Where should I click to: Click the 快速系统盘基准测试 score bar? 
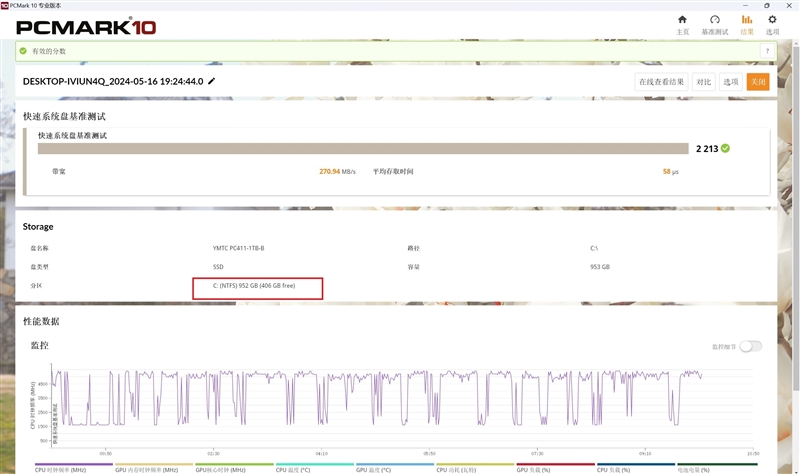[x=363, y=148]
